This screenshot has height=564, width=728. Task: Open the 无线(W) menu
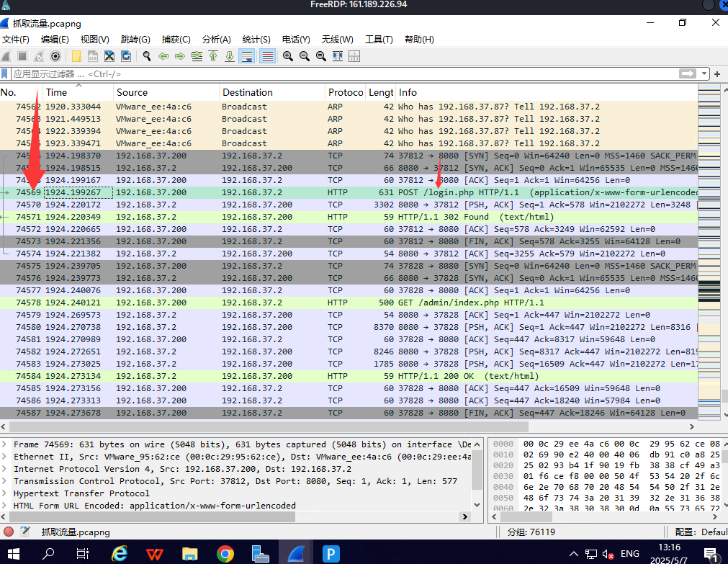[338, 40]
